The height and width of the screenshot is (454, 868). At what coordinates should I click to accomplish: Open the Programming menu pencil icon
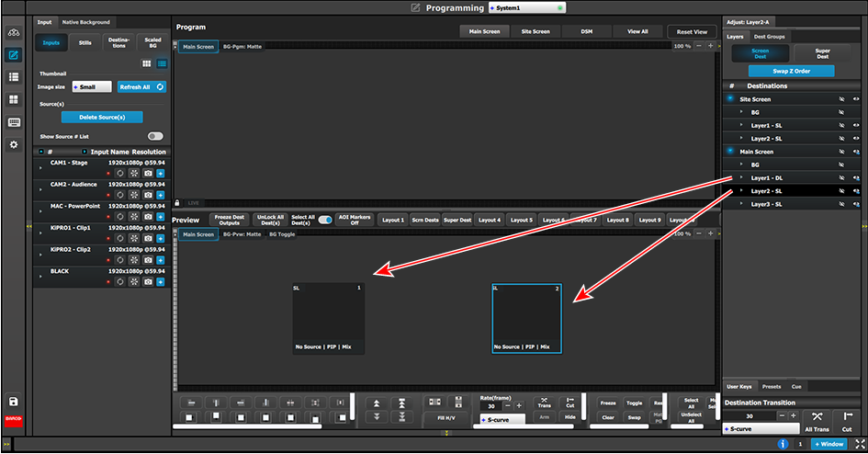click(14, 55)
